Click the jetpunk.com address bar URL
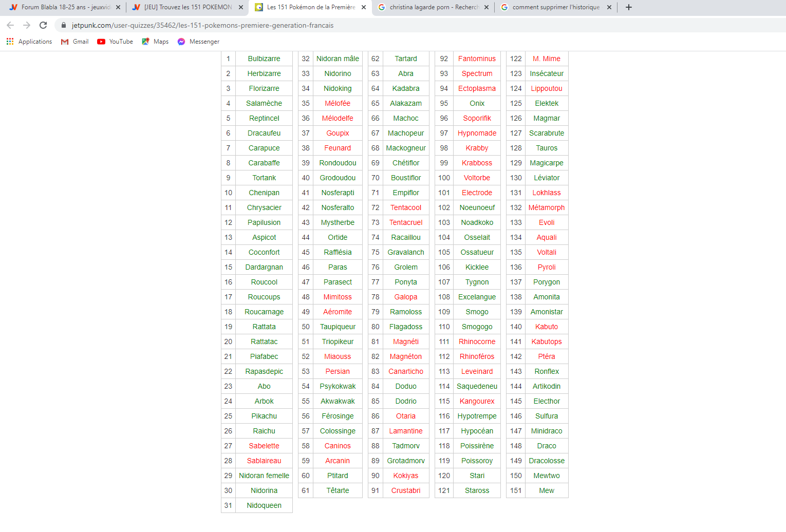The width and height of the screenshot is (786, 532). coord(202,25)
